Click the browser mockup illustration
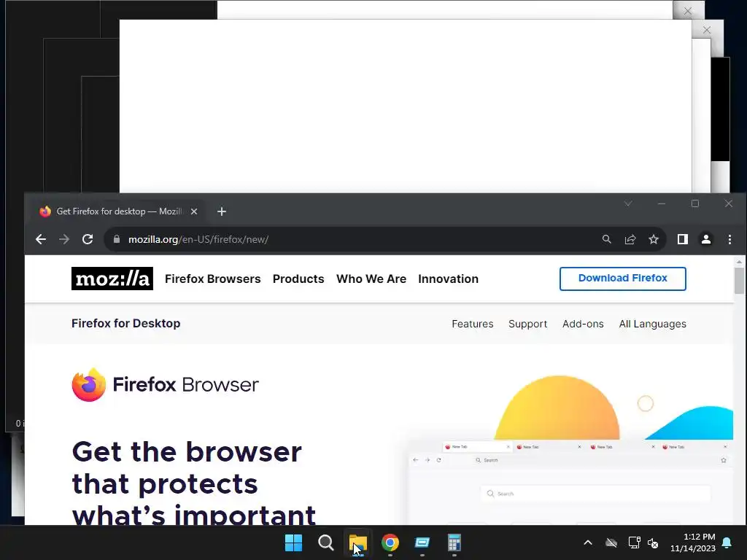Image resolution: width=747 pixels, height=560 pixels. (x=570, y=482)
